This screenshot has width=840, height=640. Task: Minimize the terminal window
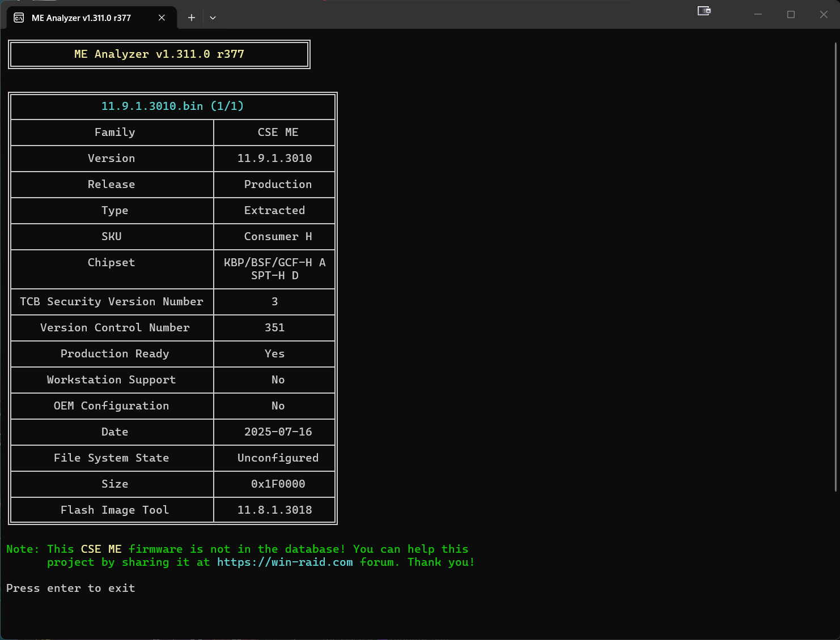[758, 14]
